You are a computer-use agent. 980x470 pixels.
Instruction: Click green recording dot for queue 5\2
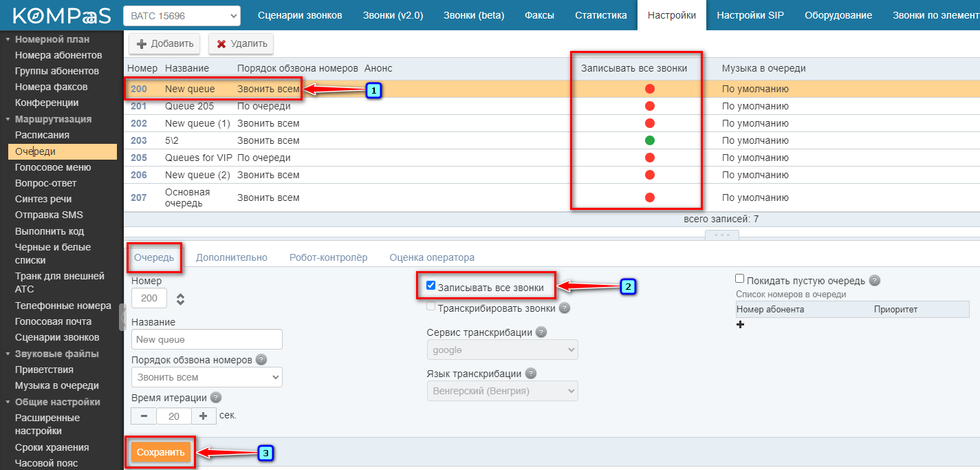point(650,140)
